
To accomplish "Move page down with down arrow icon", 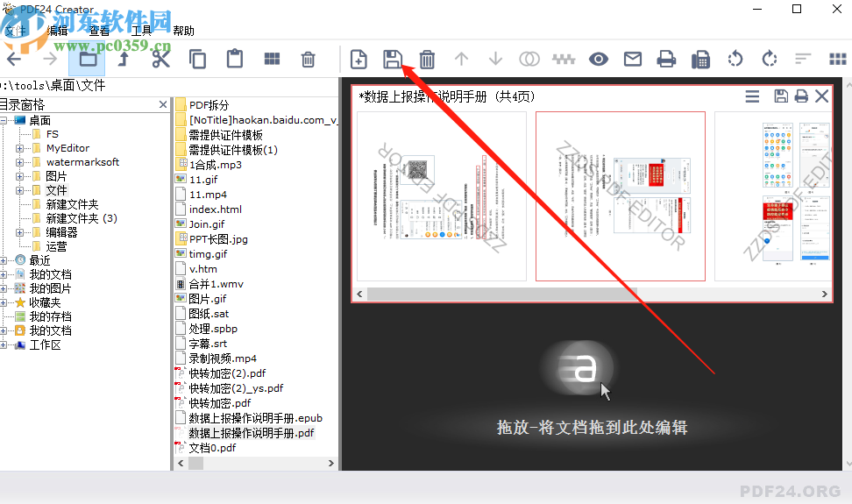I will (x=495, y=59).
